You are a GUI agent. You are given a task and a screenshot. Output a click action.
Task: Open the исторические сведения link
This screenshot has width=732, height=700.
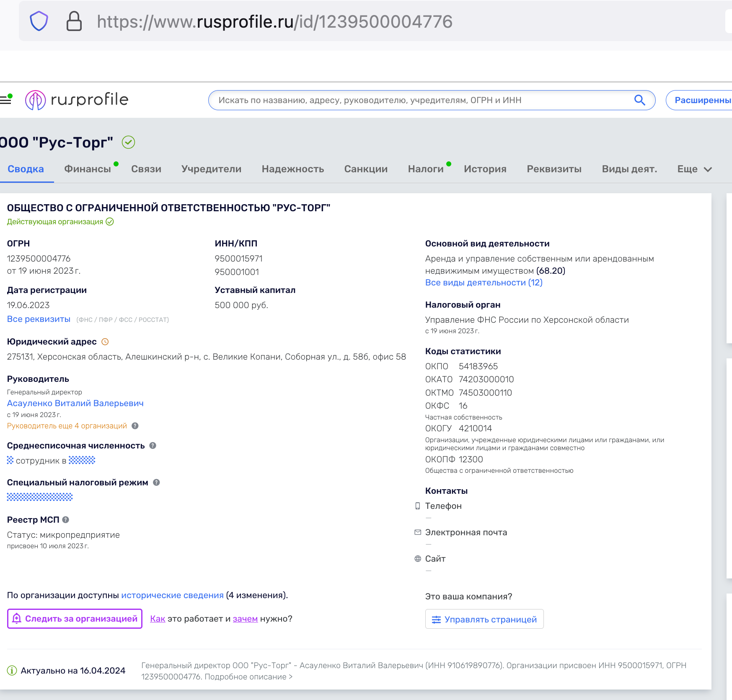click(172, 595)
